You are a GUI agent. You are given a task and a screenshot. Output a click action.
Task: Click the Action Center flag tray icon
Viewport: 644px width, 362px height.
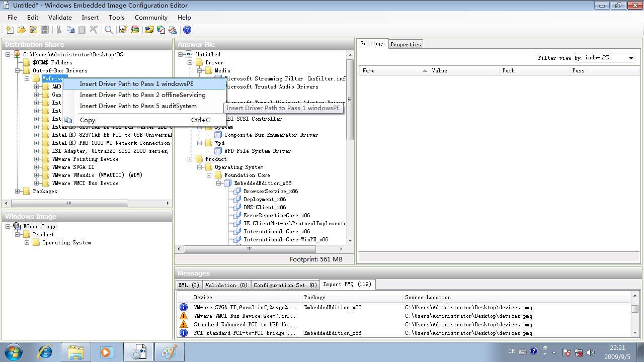point(566,352)
